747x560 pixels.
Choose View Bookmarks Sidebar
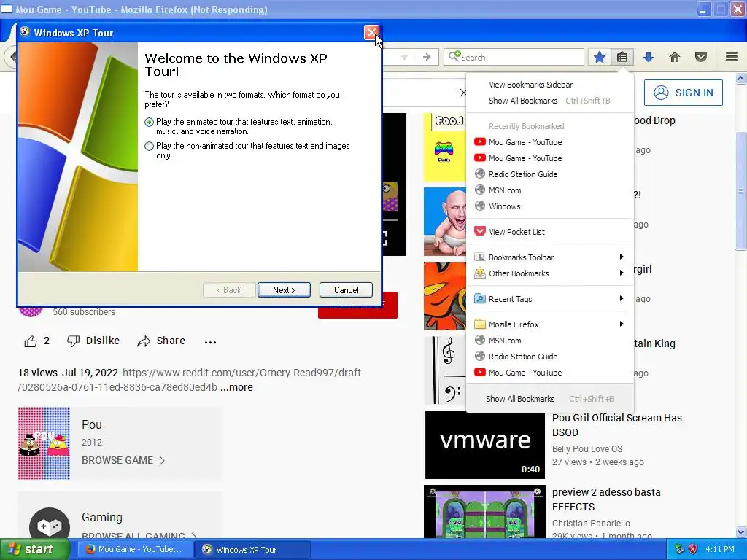pos(531,85)
